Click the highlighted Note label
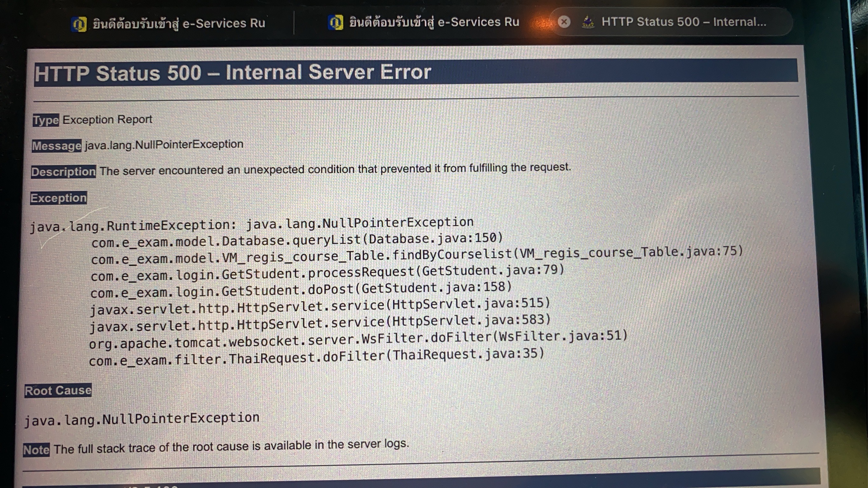This screenshot has height=488, width=868. pyautogui.click(x=36, y=450)
